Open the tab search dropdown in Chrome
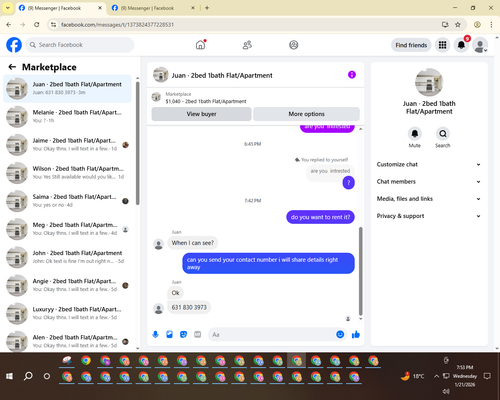Screen dimensions: 500x400 pyautogui.click(x=8, y=8)
